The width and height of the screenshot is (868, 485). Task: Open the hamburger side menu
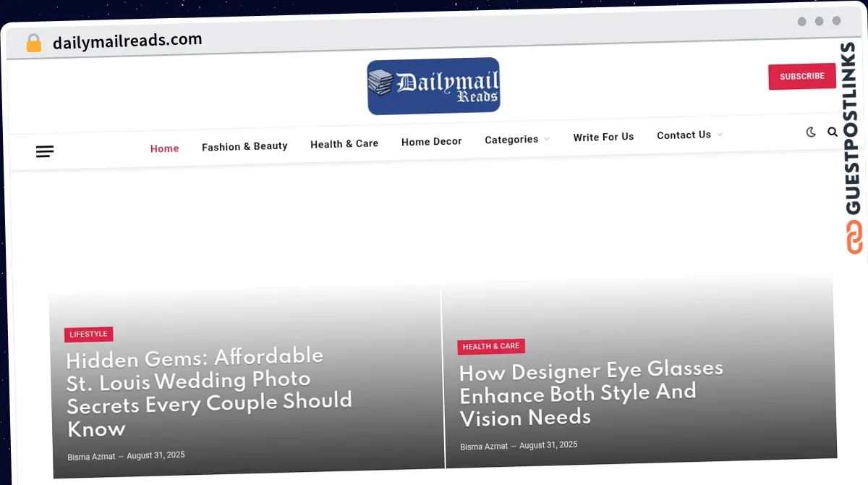pyautogui.click(x=45, y=151)
